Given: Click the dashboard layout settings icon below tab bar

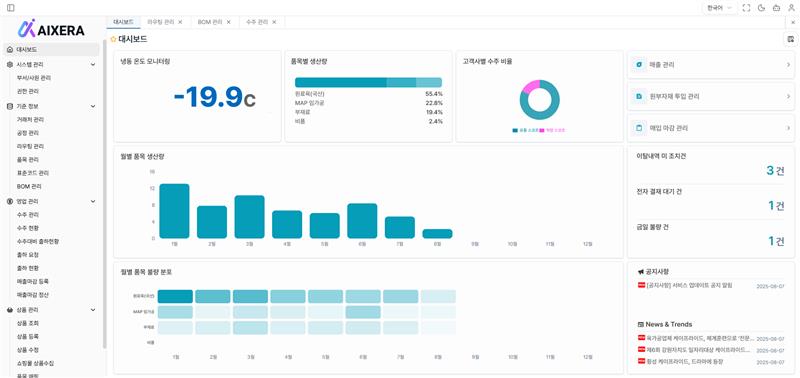Looking at the screenshot, I should 791,39.
